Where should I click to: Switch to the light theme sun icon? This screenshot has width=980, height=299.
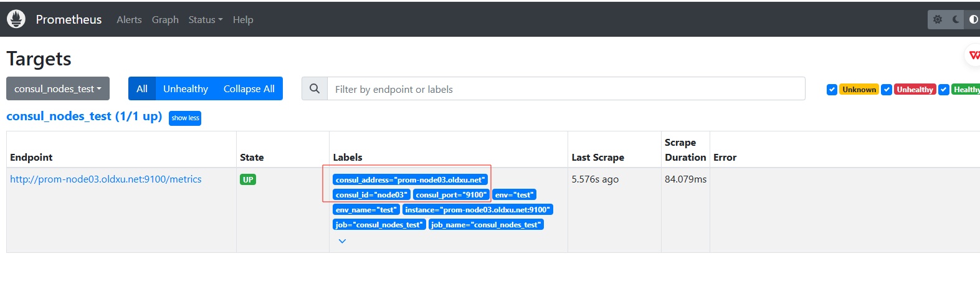pos(938,19)
